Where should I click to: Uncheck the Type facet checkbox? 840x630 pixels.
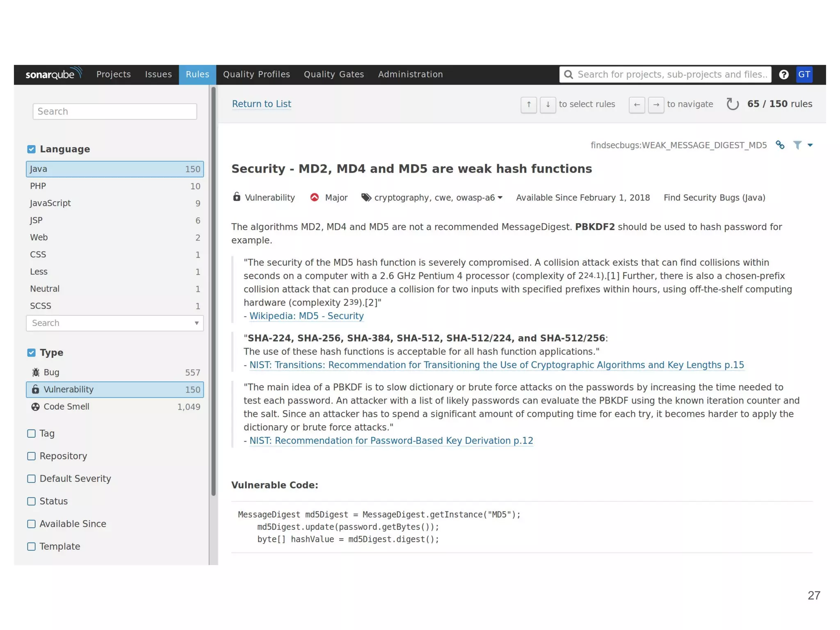(x=32, y=353)
